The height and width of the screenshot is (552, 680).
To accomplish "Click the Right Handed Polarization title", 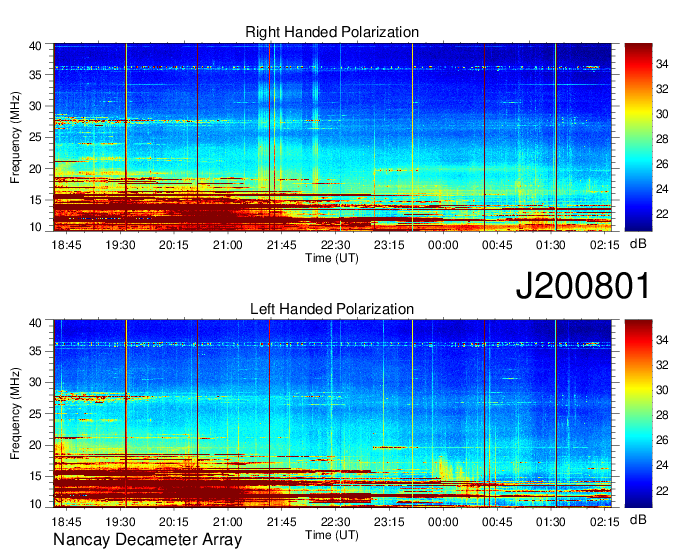I will click(x=332, y=32).
